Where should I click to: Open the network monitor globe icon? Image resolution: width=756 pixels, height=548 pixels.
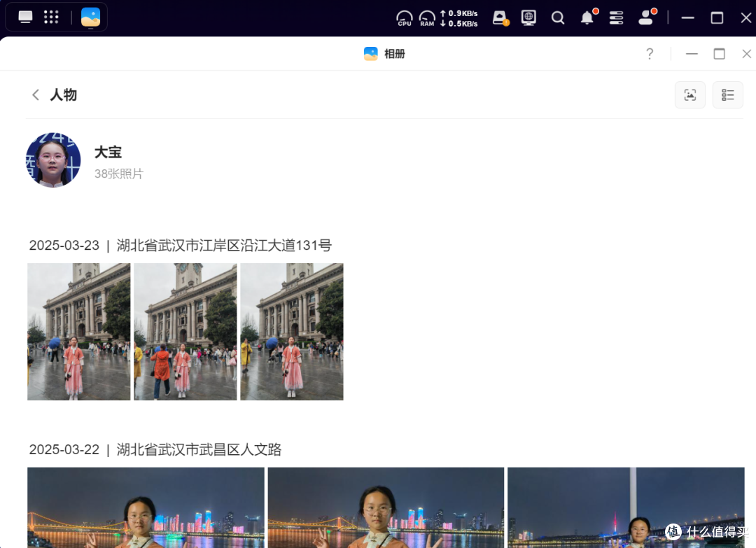coord(528,17)
